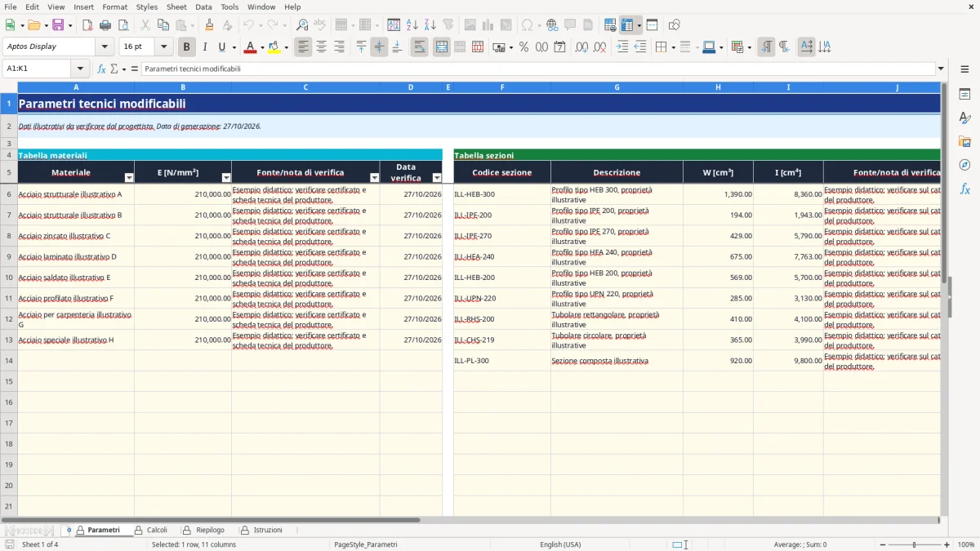Click the sum Σ Select Function button
The height and width of the screenshot is (551, 980).
(114, 69)
